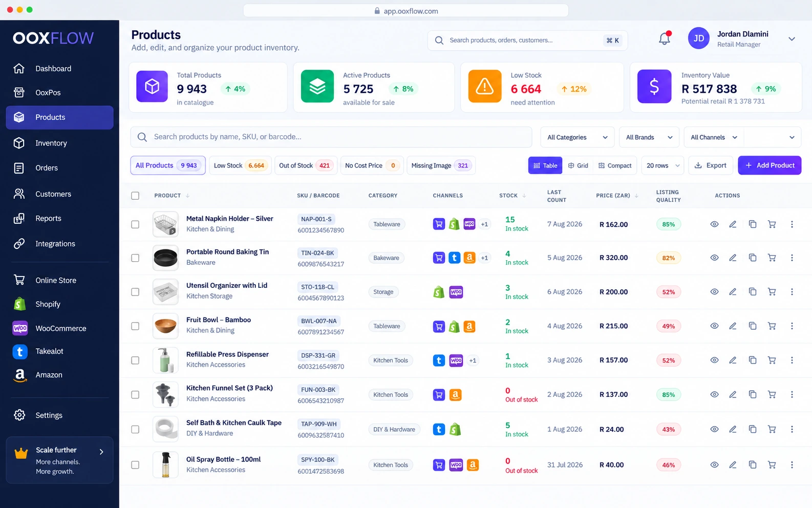
Task: Go to Dashboard in the sidebar
Action: point(59,69)
